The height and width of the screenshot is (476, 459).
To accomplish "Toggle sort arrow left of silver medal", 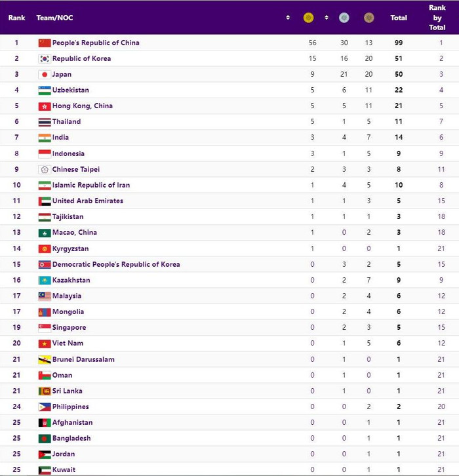I will (327, 18).
